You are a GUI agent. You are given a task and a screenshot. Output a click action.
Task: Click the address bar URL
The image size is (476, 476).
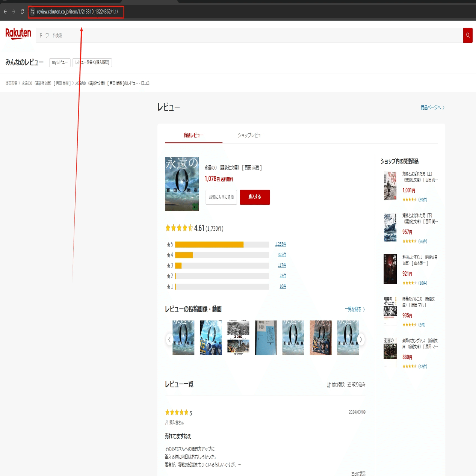pyautogui.click(x=77, y=12)
